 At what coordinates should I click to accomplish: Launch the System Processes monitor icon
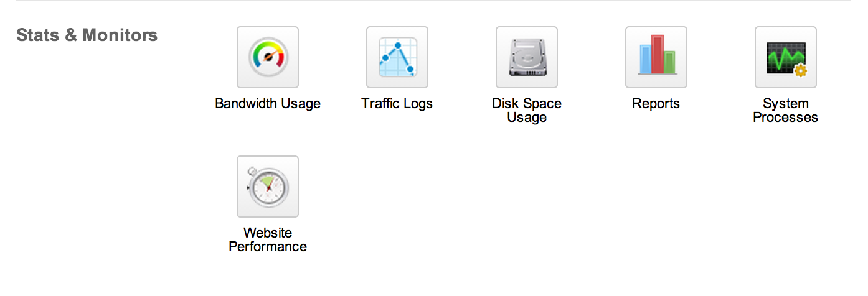tap(786, 57)
